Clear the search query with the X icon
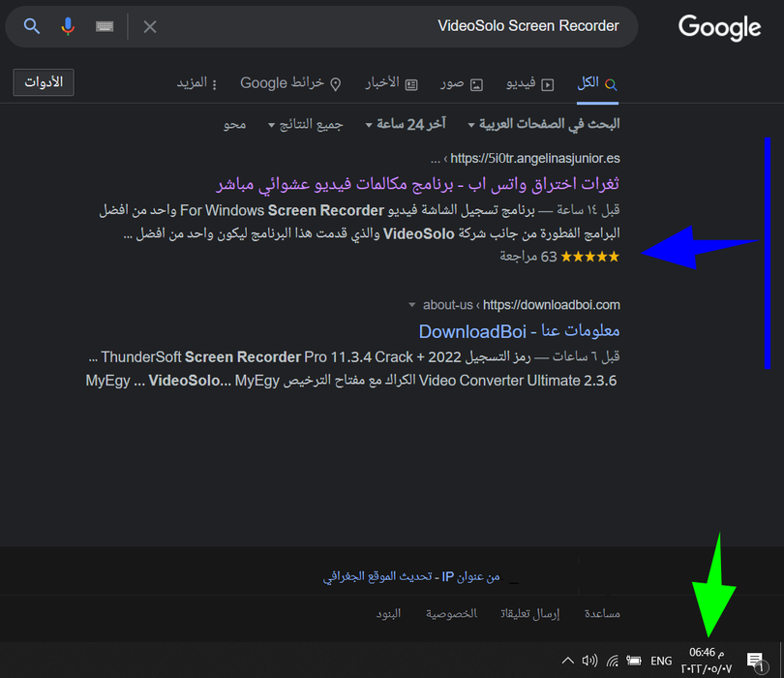This screenshot has width=784, height=678. click(x=150, y=26)
